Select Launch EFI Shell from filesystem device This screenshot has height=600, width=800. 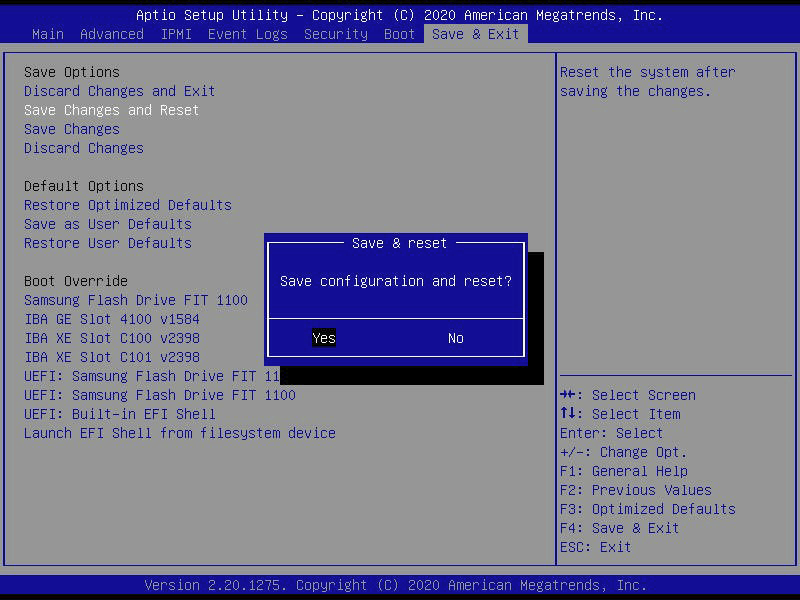pyautogui.click(x=180, y=433)
